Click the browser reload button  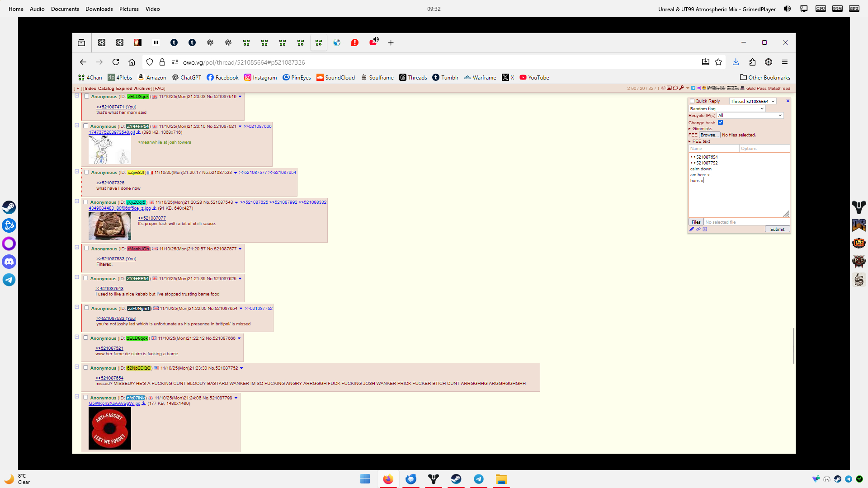(x=116, y=62)
